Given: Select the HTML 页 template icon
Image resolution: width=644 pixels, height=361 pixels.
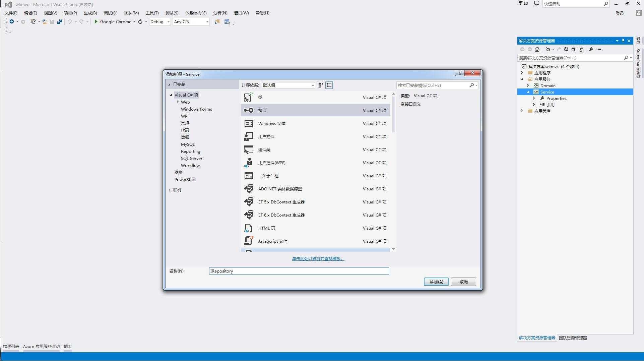Looking at the screenshot, I should tap(249, 228).
